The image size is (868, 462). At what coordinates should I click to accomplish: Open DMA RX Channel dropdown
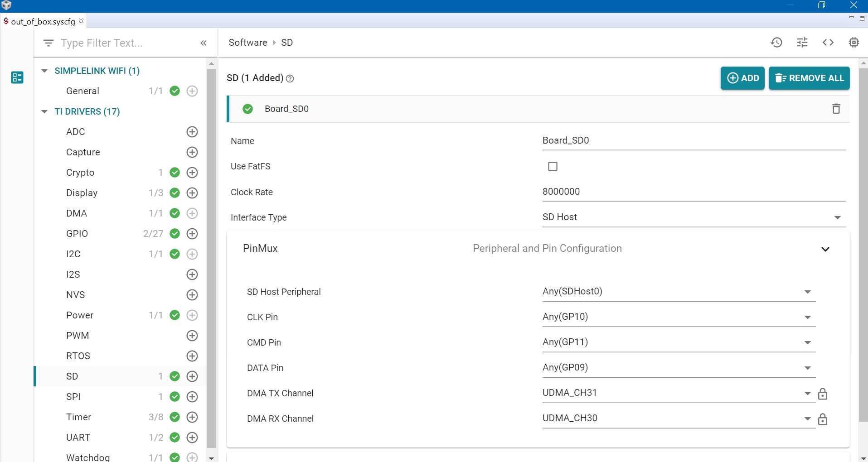coord(679,419)
